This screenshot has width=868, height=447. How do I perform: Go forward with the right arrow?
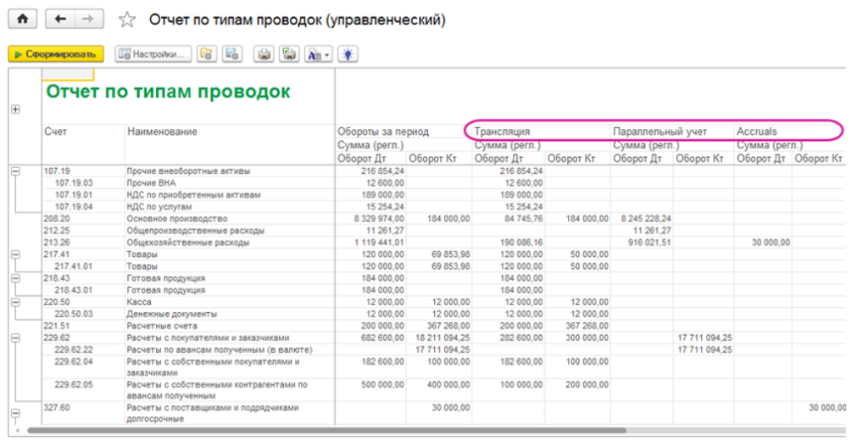tap(86, 19)
